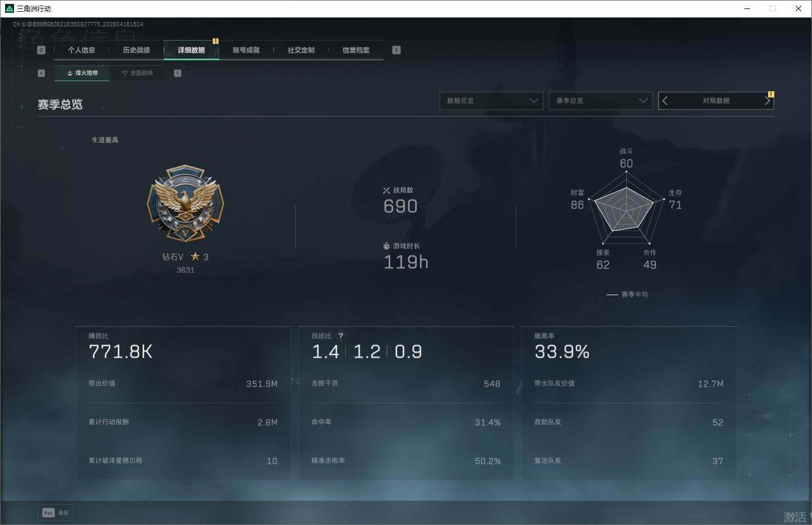Image resolution: width=812 pixels, height=525 pixels.
Task: Open the 社交定制 tab
Action: 301,50
